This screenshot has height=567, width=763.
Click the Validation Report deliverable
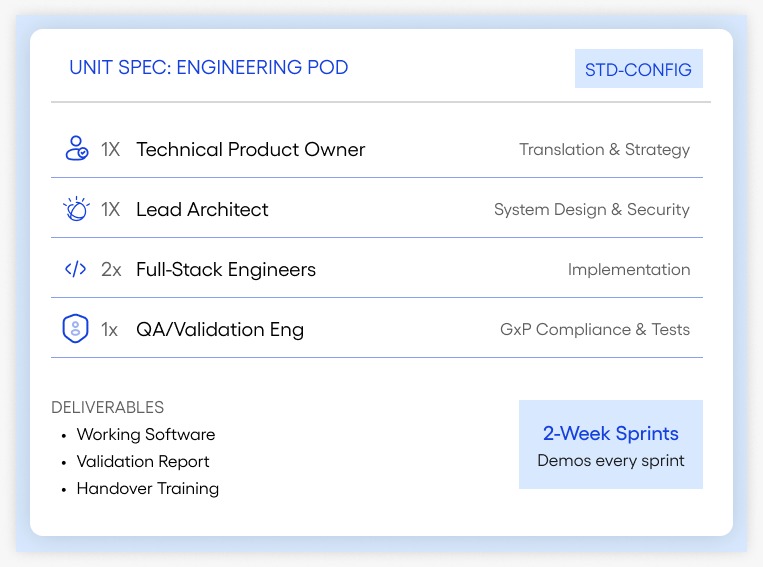click(143, 462)
